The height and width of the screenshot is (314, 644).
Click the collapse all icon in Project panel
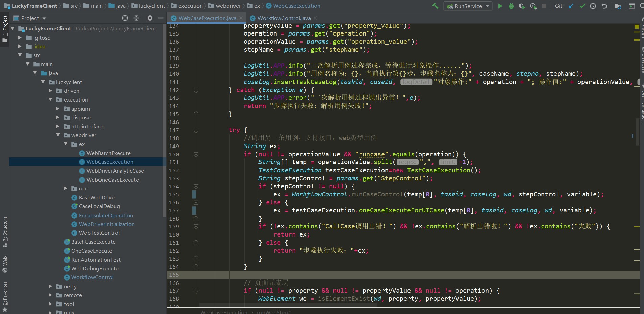[x=136, y=18]
